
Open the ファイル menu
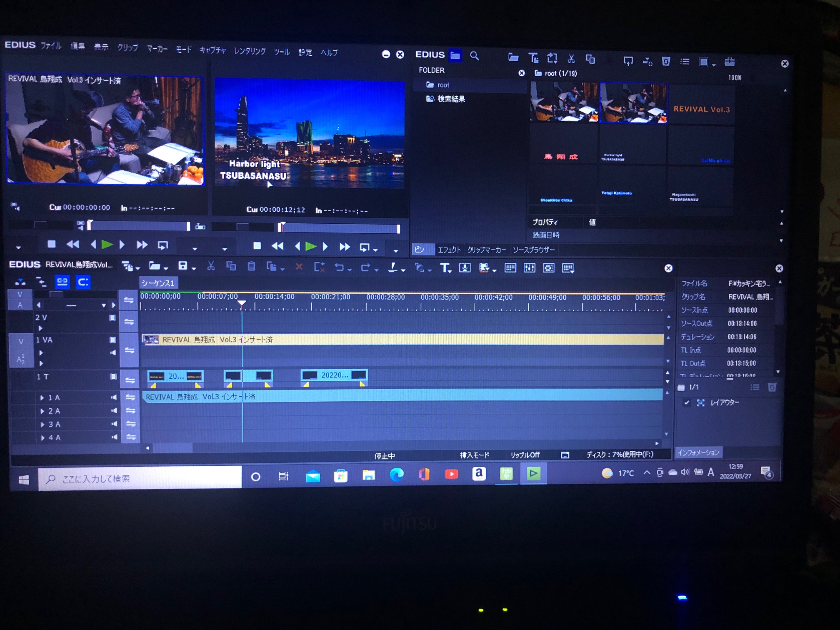pyautogui.click(x=51, y=45)
